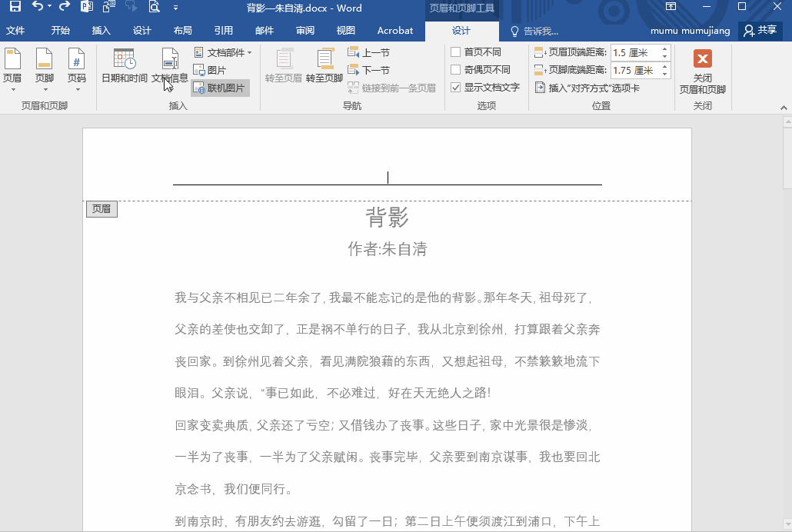Open the 引用 tab
The width and height of the screenshot is (792, 532).
223,30
